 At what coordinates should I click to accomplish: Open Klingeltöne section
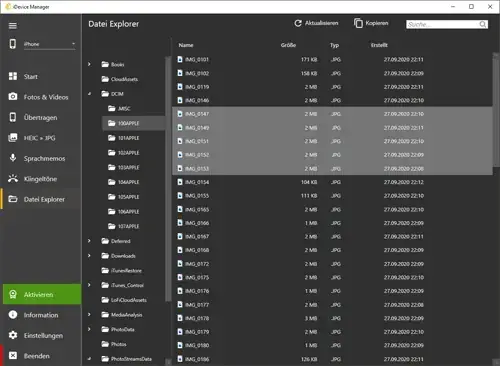click(41, 179)
